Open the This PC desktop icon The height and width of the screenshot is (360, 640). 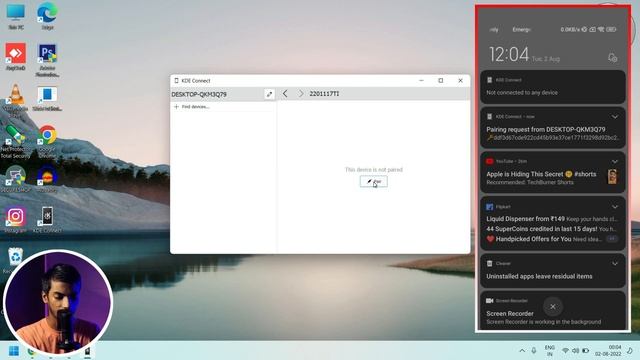pos(16,16)
